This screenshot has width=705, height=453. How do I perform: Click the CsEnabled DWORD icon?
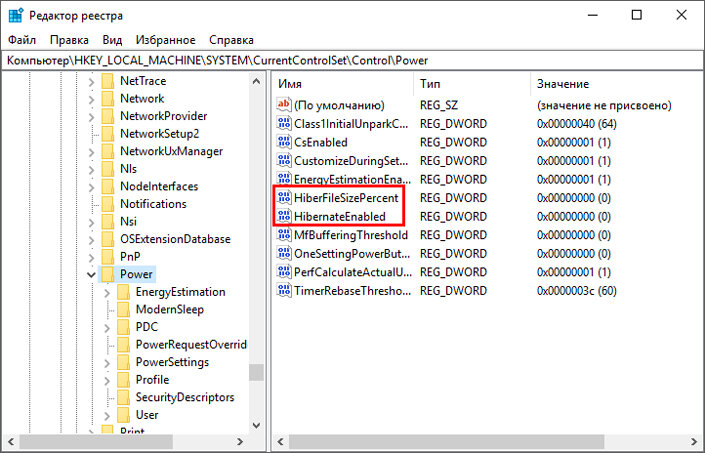(284, 142)
